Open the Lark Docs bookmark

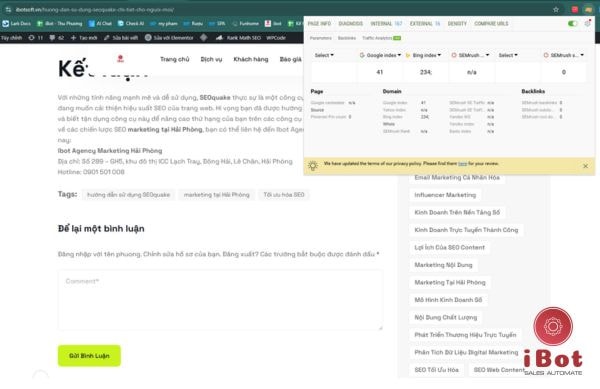click(x=16, y=23)
